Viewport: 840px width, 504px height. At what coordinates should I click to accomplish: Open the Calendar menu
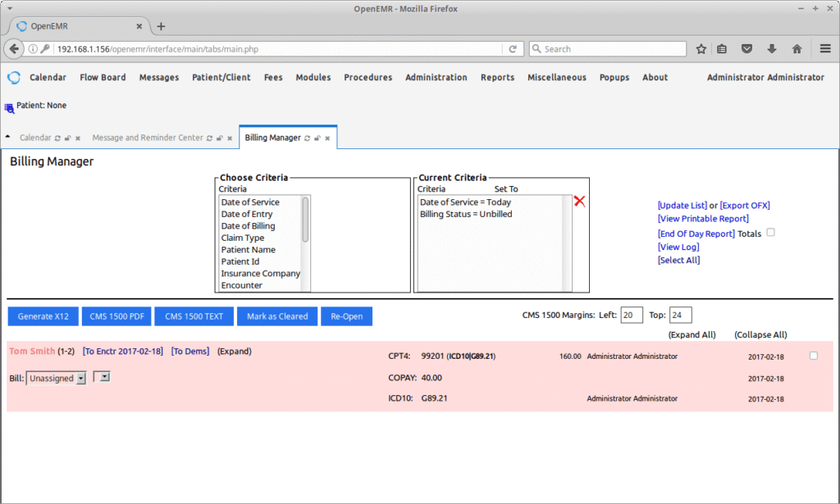48,77
